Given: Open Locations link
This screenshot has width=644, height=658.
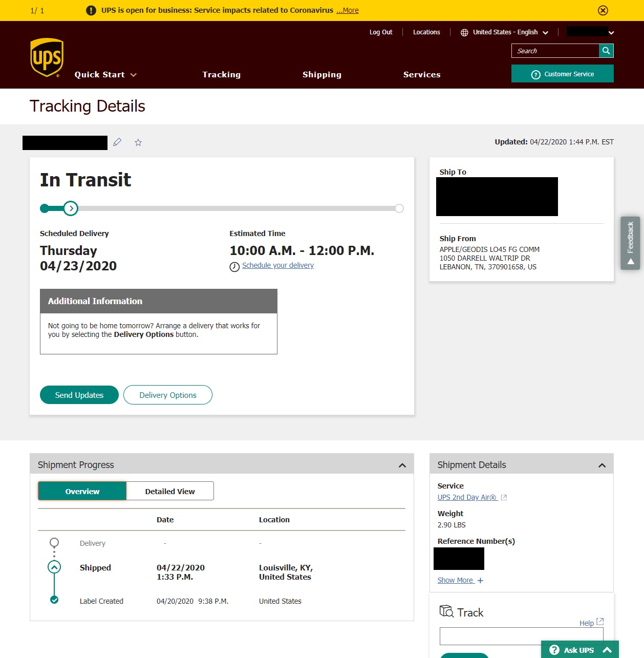Looking at the screenshot, I should point(426,32).
